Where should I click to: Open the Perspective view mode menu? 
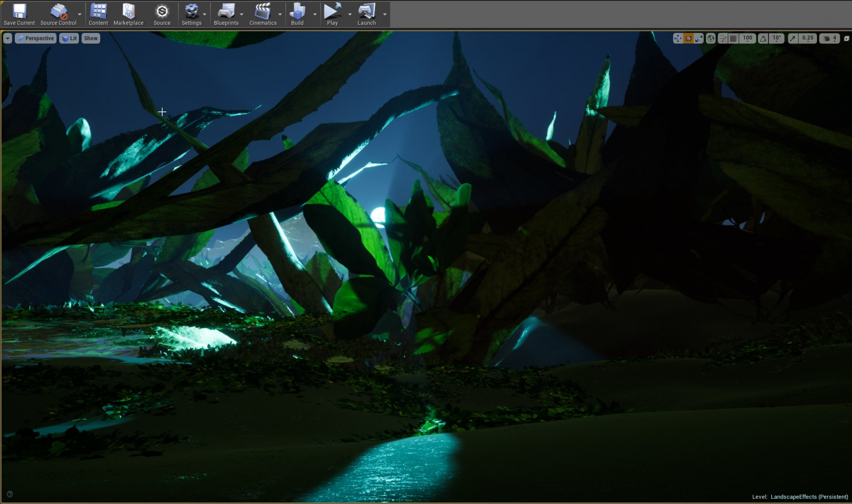point(36,38)
